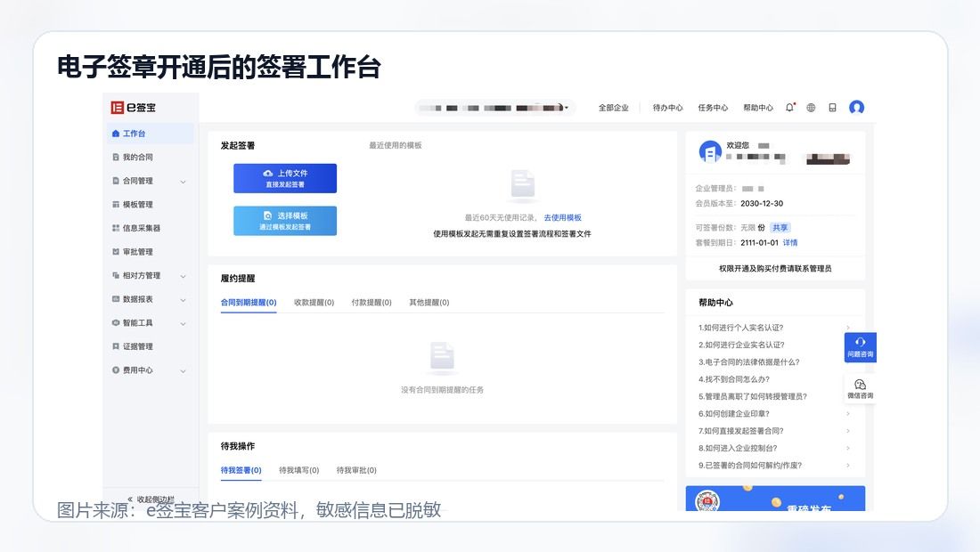The width and height of the screenshot is (980, 552).
Task: Open help item 2.如何进行企业实名认证?
Action: pyautogui.click(x=741, y=345)
